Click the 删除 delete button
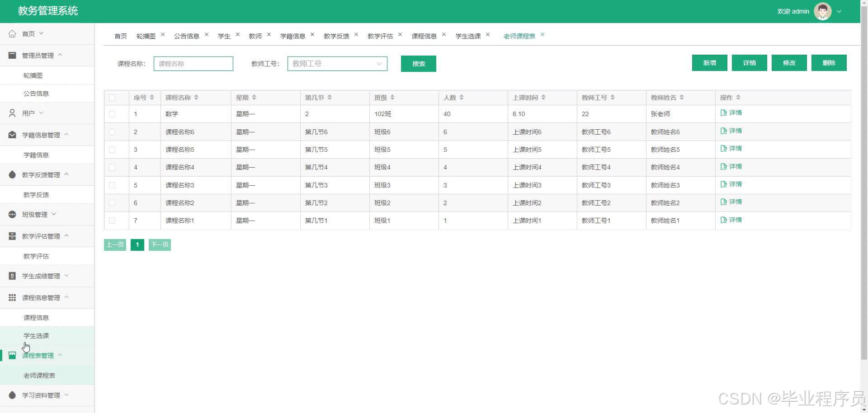The image size is (868, 413). tap(829, 63)
